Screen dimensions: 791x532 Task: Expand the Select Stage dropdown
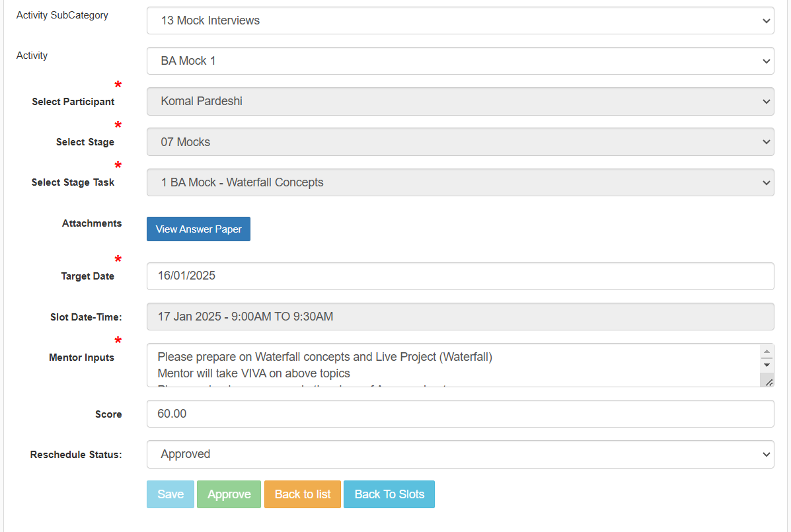459,142
